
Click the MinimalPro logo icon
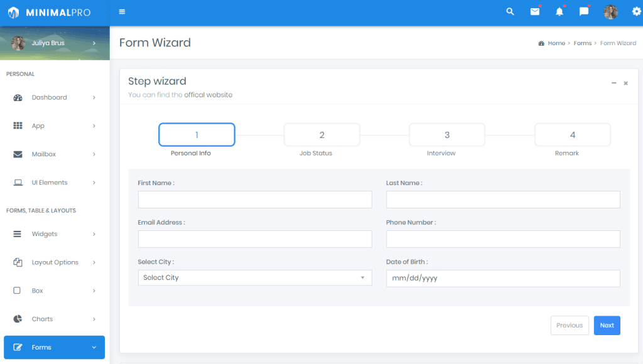click(14, 13)
